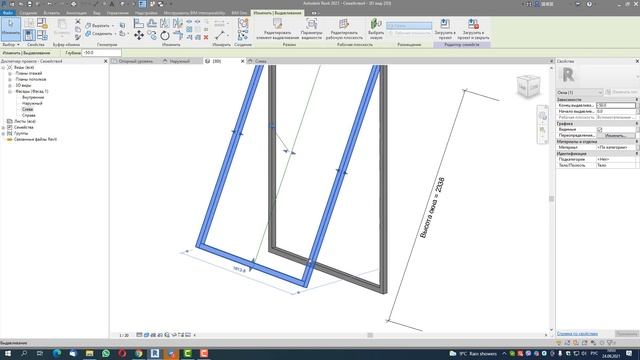Open the Файл ribbon tab

tap(7, 13)
